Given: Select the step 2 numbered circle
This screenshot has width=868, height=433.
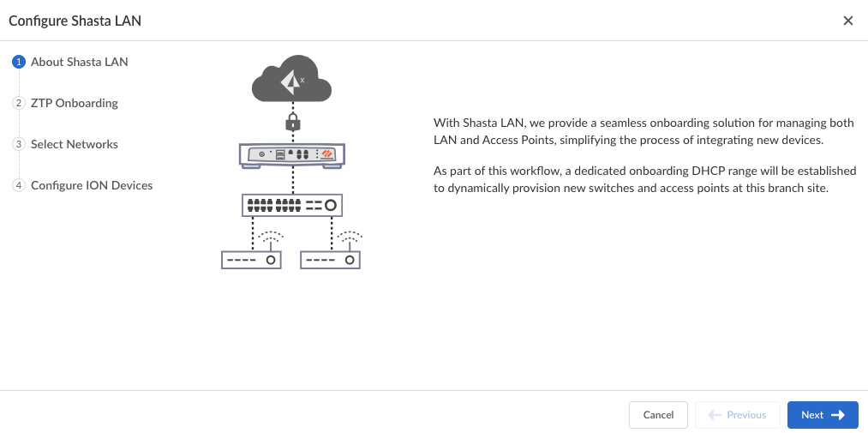Looking at the screenshot, I should coord(19,103).
